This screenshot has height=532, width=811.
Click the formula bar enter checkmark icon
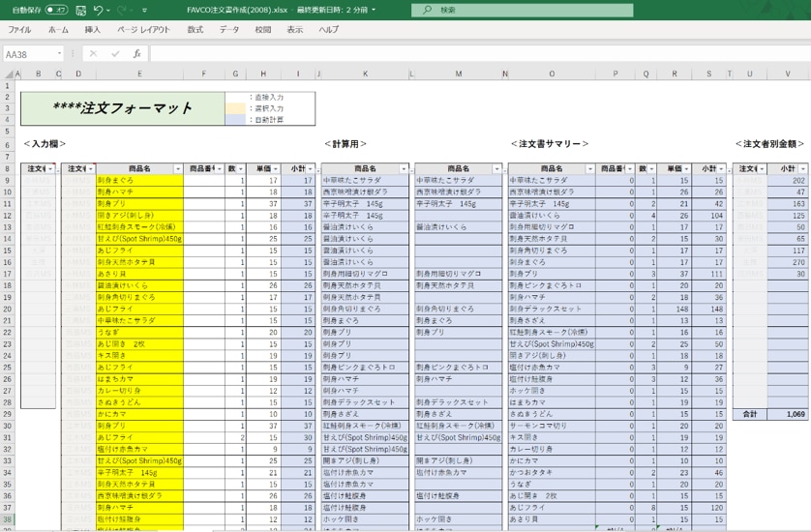click(x=115, y=54)
